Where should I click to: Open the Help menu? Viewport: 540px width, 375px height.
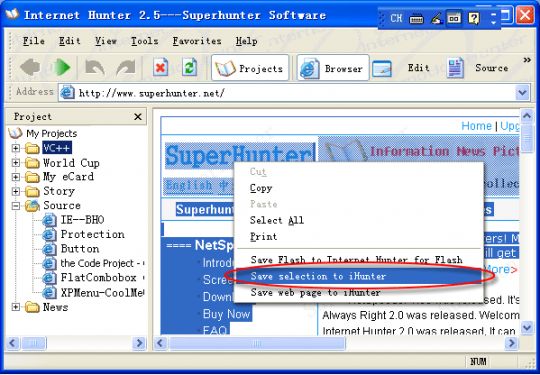click(x=247, y=41)
